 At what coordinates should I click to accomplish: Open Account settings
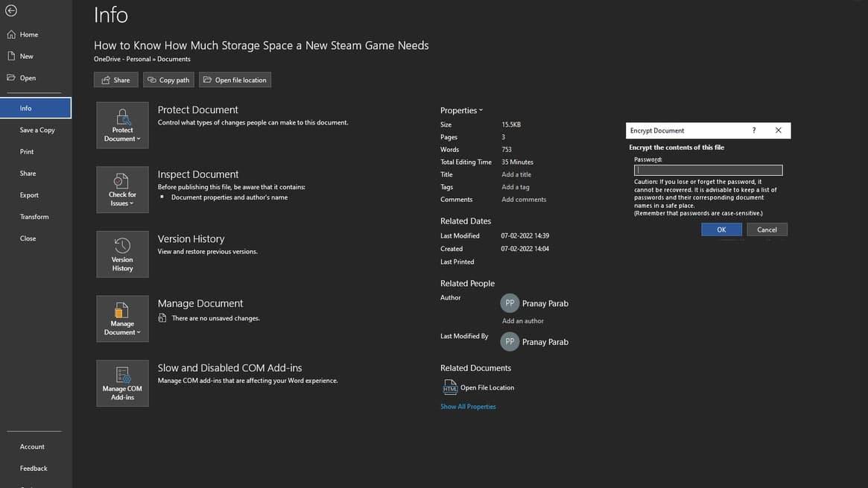(x=32, y=446)
